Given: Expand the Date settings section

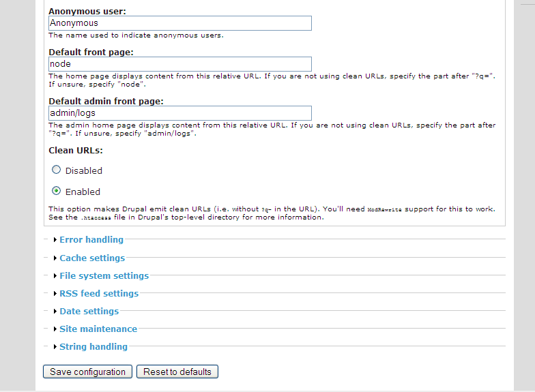Looking at the screenshot, I should tap(89, 311).
